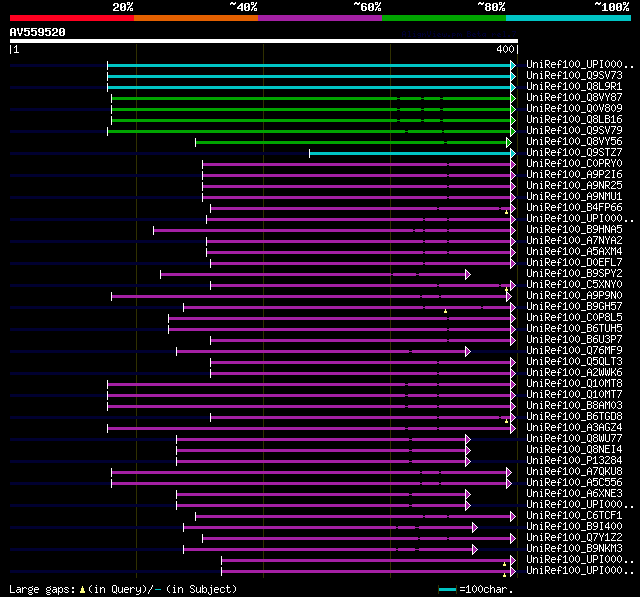Click the UniRef100_Q8LB16 subject name
Image resolution: width=640 pixels, height=597 pixels.
[574, 120]
